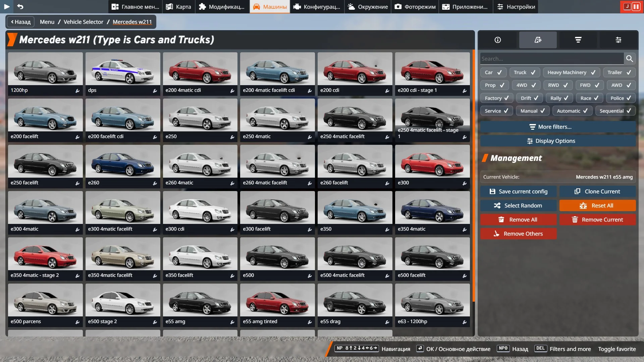Toggle the Truck filter
644x362 pixels.
coord(525,72)
